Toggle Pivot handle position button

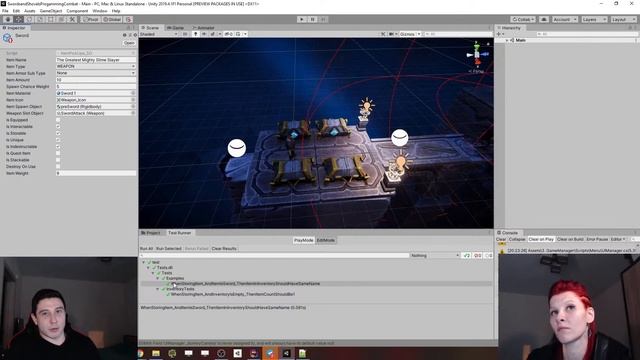pyautogui.click(x=90, y=19)
